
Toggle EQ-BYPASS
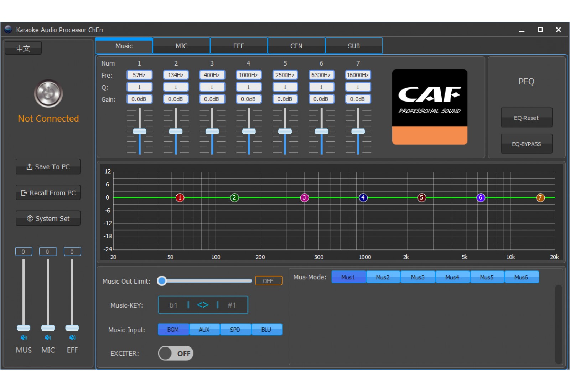(526, 144)
